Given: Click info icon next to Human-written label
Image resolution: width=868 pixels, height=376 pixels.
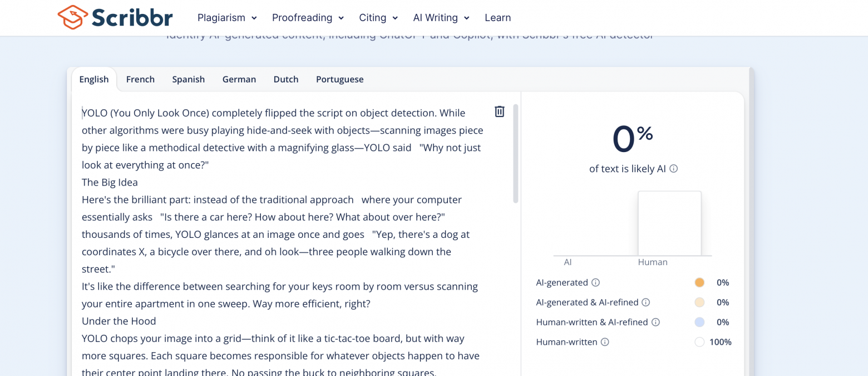Looking at the screenshot, I should 605,342.
